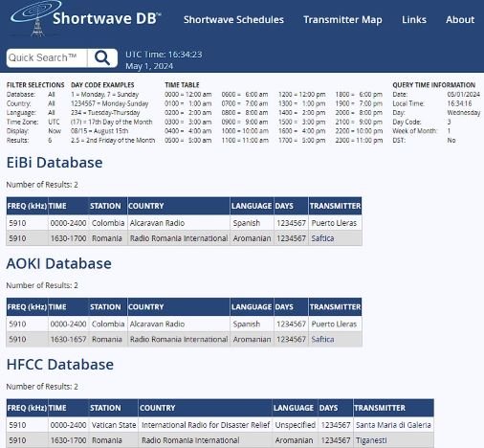Click STATION header in AOKI table

pos(108,307)
